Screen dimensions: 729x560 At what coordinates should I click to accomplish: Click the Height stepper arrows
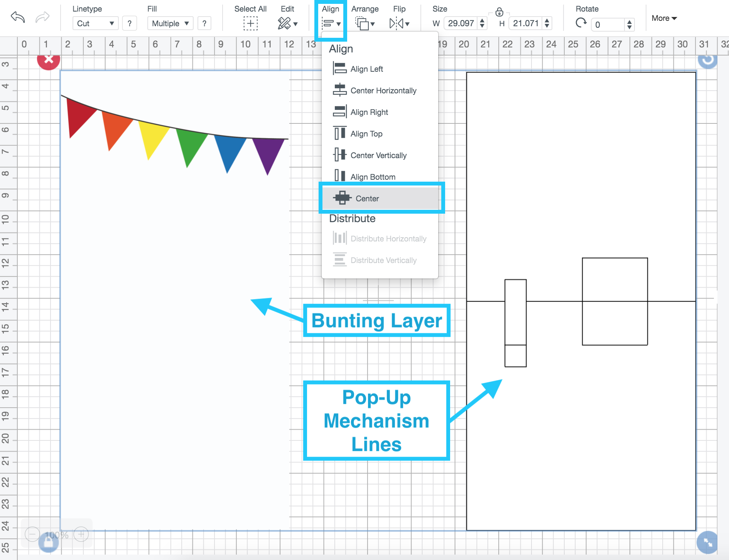pyautogui.click(x=547, y=23)
